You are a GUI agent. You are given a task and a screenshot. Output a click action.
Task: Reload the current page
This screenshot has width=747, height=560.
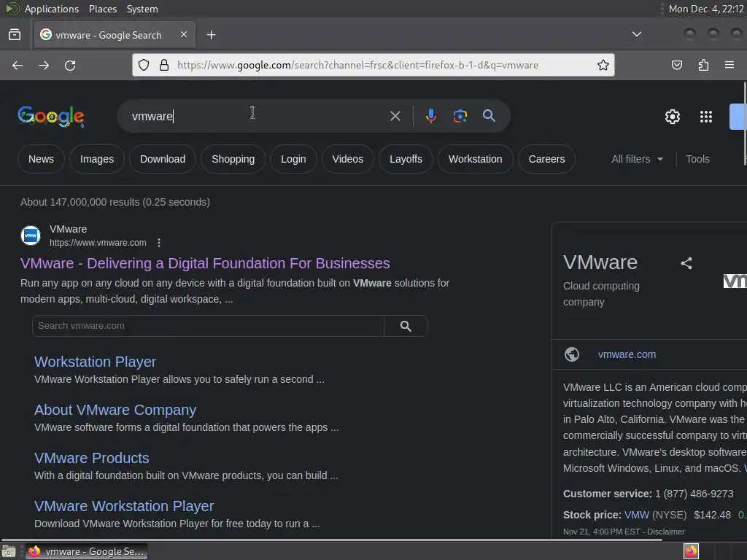70,65
